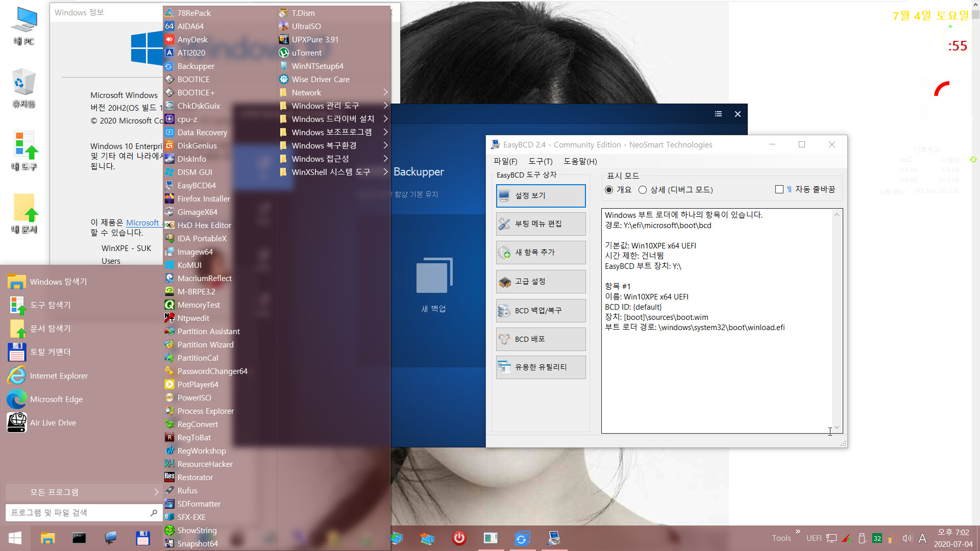Click the EasyBCD text area scrollbar

(x=837, y=321)
